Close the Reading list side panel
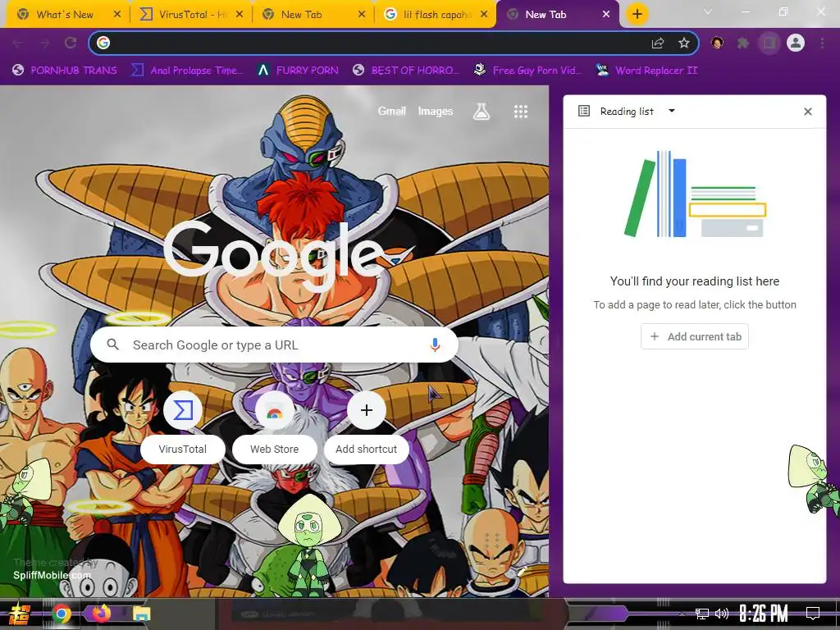The width and height of the screenshot is (840, 630). coord(808,112)
